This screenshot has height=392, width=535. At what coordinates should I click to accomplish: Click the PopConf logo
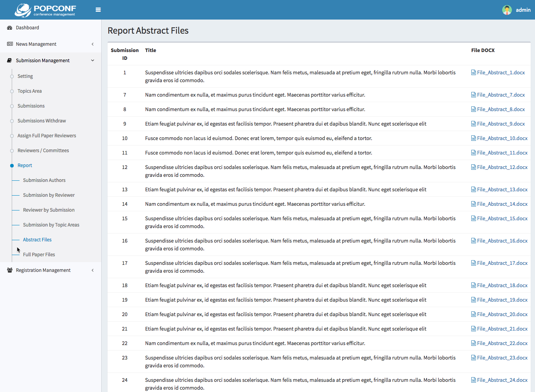pos(45,10)
